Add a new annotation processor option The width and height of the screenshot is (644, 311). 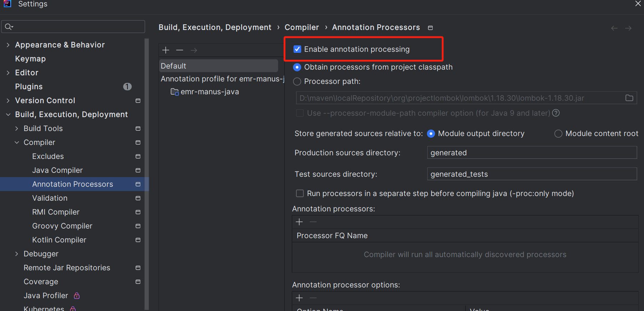(x=299, y=298)
